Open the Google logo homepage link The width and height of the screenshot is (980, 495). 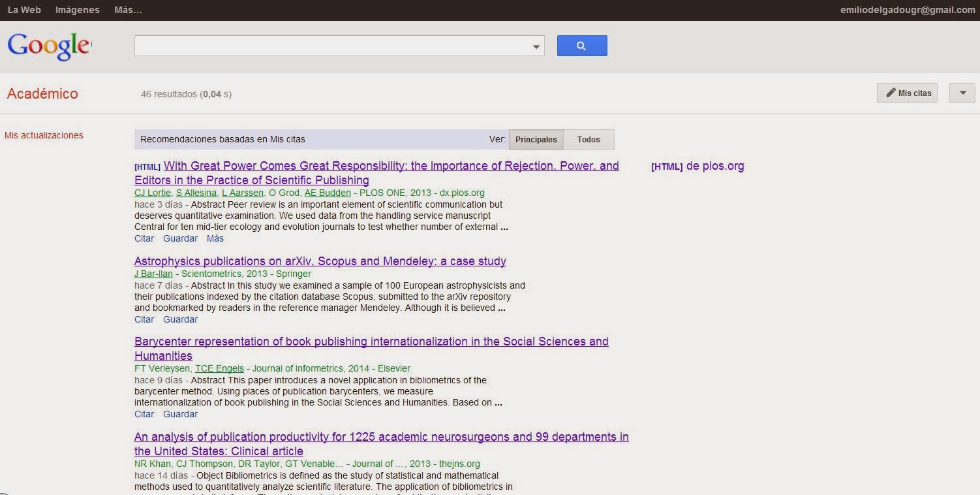point(49,46)
